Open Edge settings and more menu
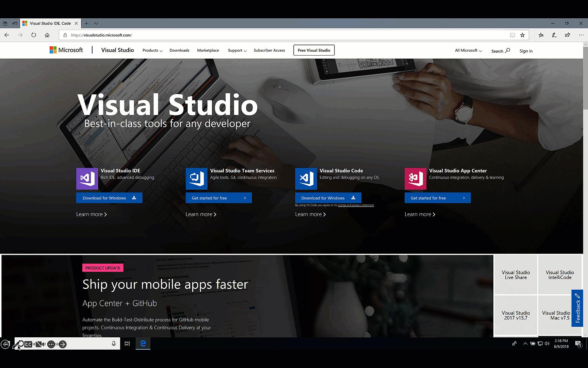 pyautogui.click(x=581, y=35)
